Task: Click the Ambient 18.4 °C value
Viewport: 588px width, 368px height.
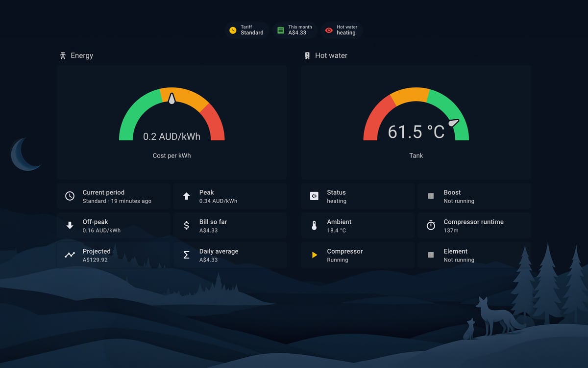Action: tap(336, 231)
